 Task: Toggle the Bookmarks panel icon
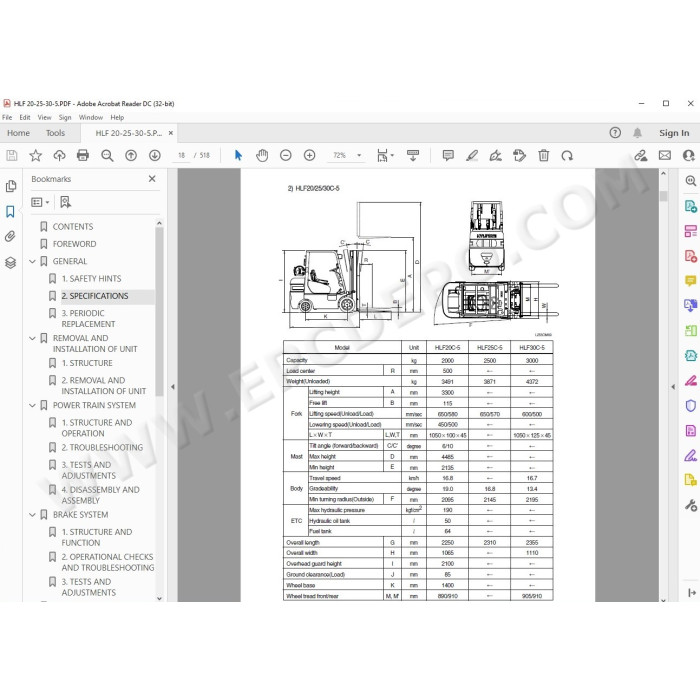(x=10, y=211)
